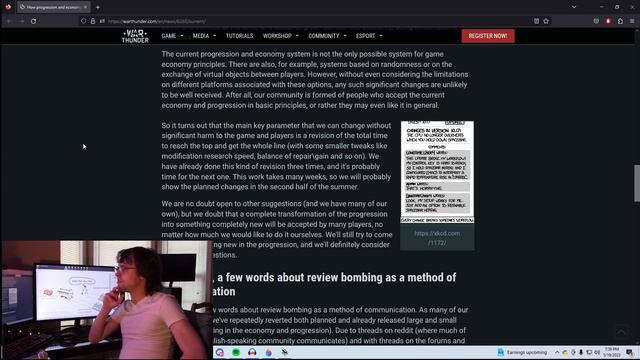Open the ESPORT menu item

pos(365,36)
